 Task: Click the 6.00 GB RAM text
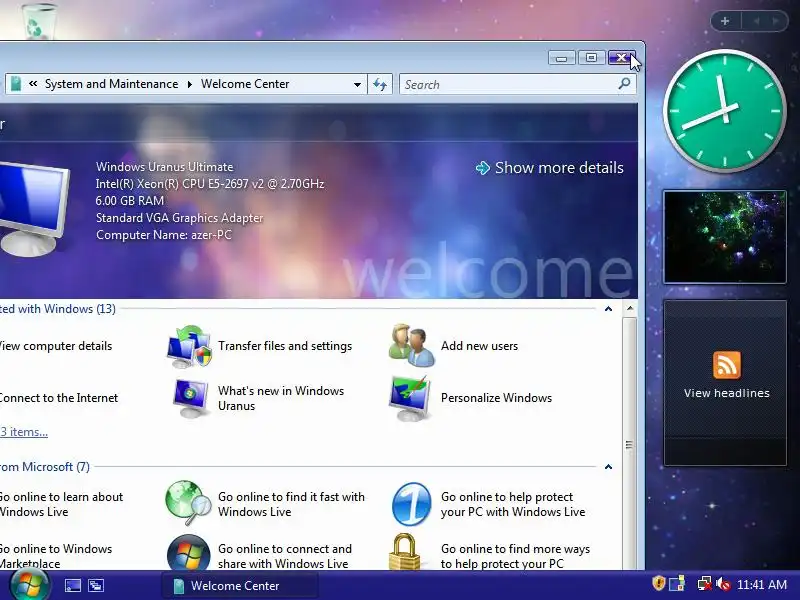point(130,201)
